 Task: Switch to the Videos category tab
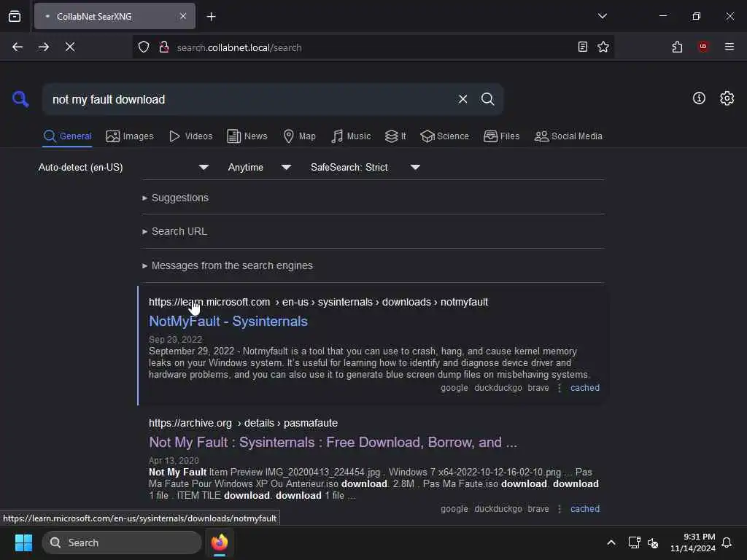point(190,136)
